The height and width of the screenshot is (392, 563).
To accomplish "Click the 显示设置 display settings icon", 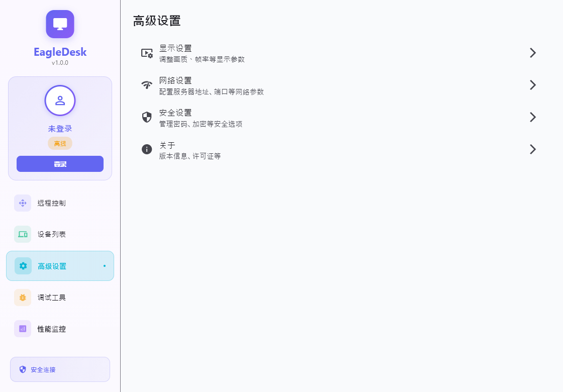I will click(146, 53).
